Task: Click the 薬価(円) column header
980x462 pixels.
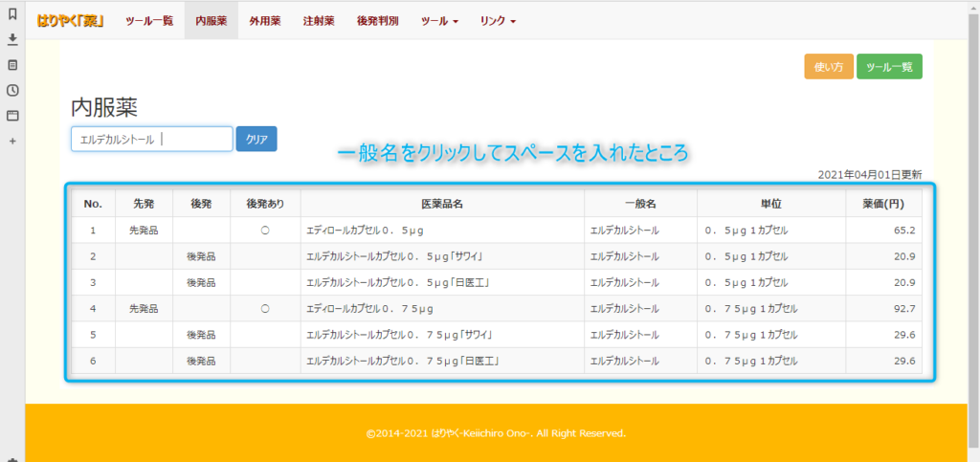Action: [x=882, y=204]
